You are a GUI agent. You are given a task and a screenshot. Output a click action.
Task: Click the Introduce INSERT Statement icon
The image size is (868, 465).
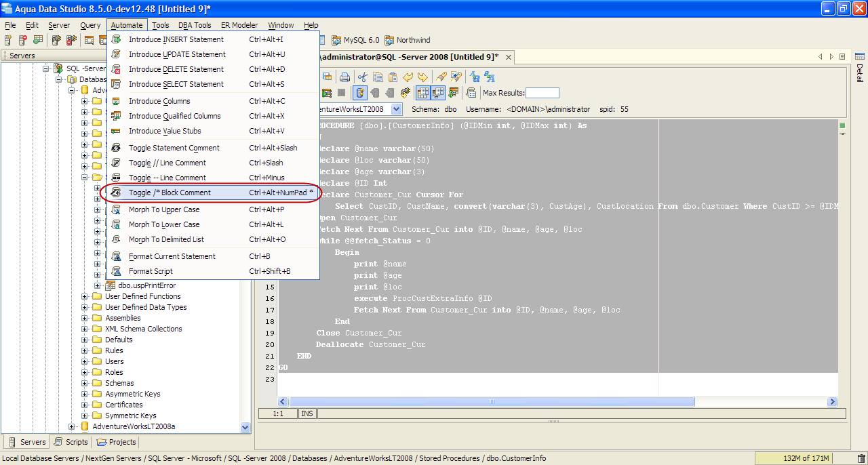coord(116,39)
